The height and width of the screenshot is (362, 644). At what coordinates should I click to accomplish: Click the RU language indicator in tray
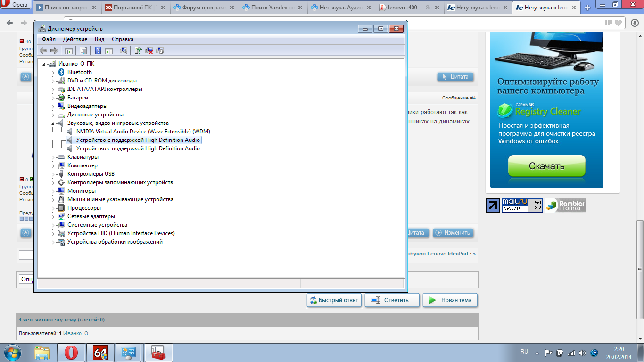[x=524, y=352]
